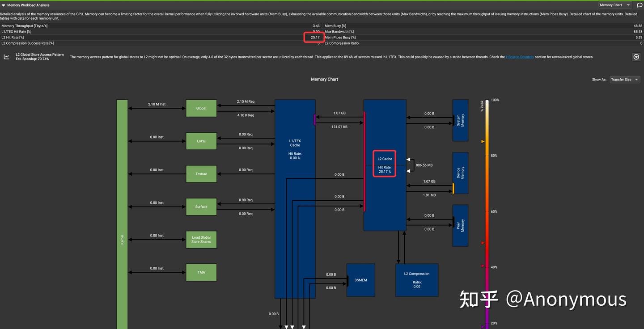Collapse the Memory Workload Analysis section

[x=4, y=5]
